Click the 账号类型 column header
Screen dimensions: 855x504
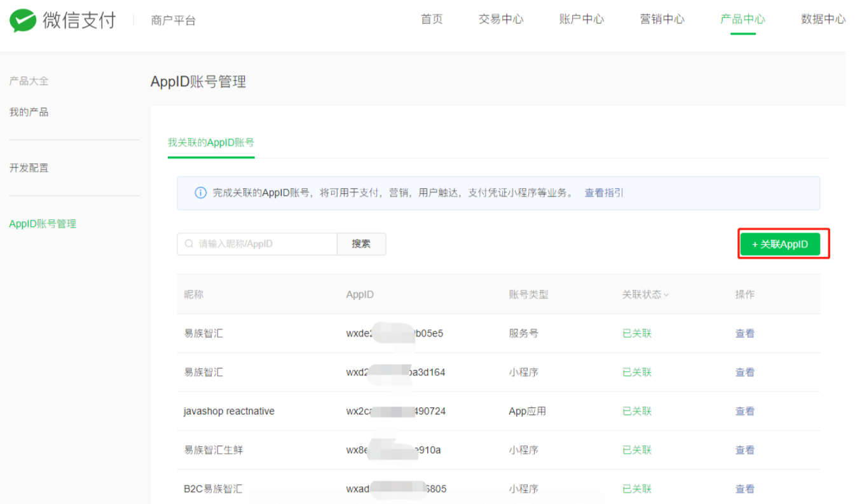click(x=528, y=294)
